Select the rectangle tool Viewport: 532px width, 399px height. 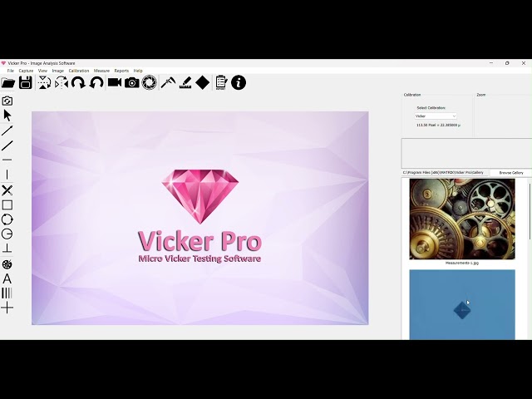pyautogui.click(x=7, y=205)
